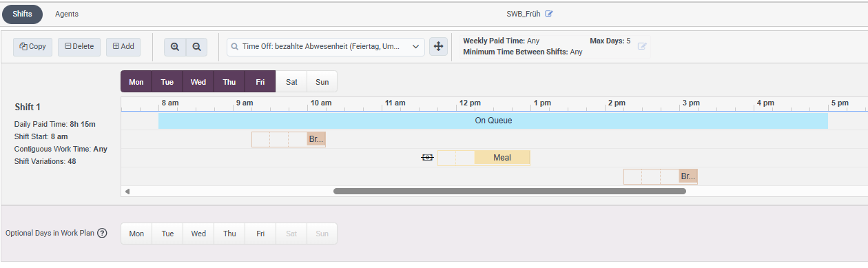Viewport: 868px width, 268px height.
Task: Click the horizontal timeline scrollbar thumb
Action: coord(510,191)
